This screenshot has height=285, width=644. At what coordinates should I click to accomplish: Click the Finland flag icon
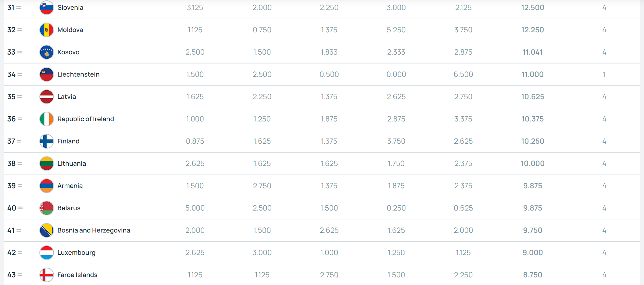click(x=47, y=141)
